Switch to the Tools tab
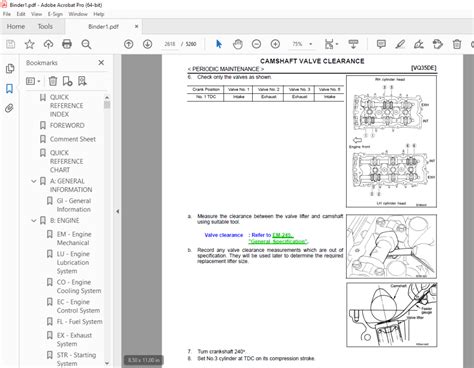474x368 pixels. 45,26
